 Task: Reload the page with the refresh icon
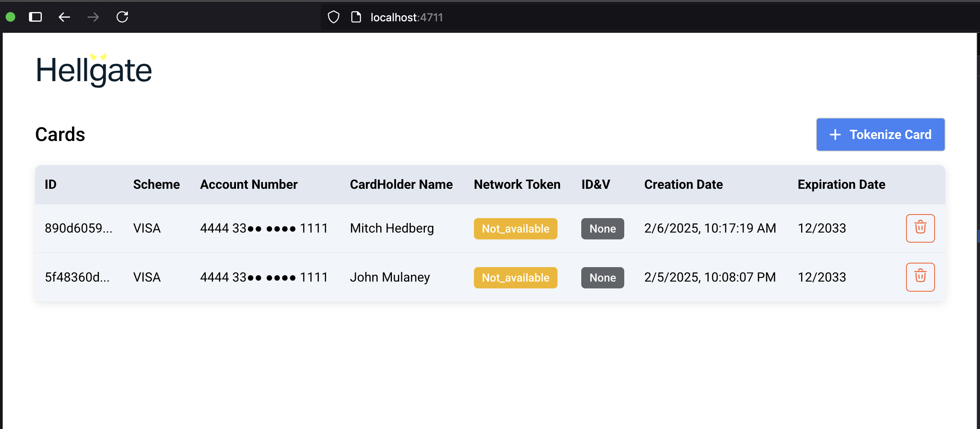(x=122, y=17)
